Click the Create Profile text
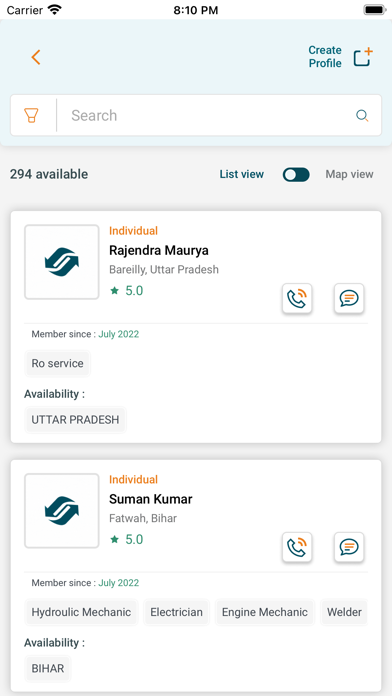 [325, 57]
